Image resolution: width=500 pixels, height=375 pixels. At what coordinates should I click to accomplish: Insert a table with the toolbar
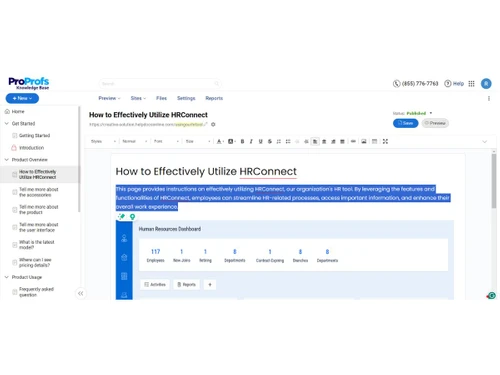pyautogui.click(x=375, y=141)
